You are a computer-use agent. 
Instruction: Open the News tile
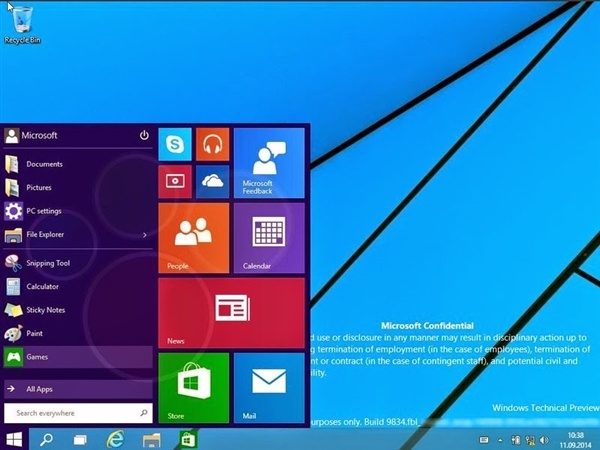232,313
